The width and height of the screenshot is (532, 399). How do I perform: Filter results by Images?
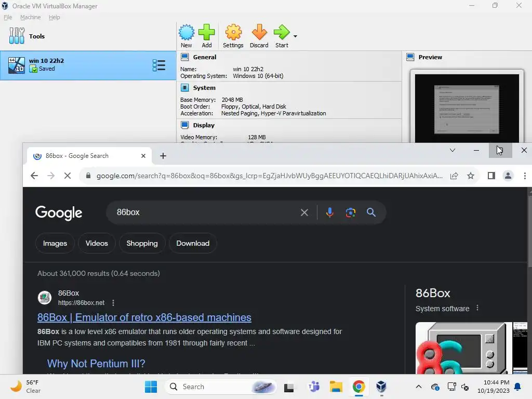click(x=55, y=243)
